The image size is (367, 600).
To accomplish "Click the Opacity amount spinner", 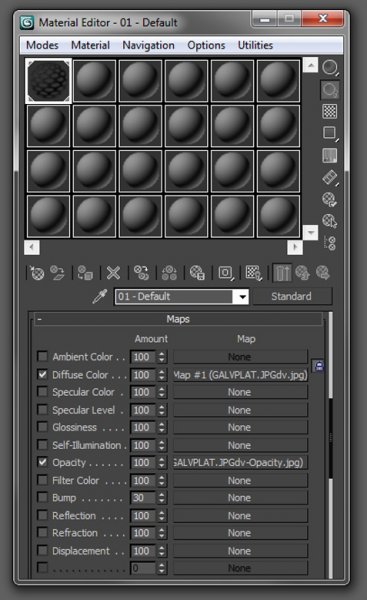I will (x=162, y=463).
